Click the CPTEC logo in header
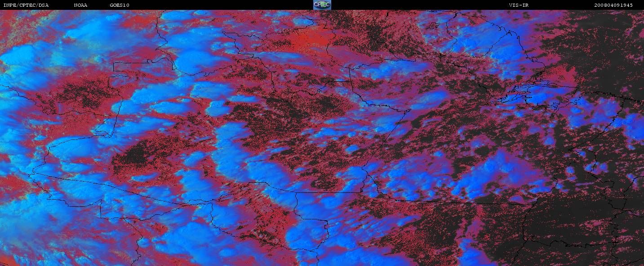This screenshot has width=644, height=266. point(322,5)
